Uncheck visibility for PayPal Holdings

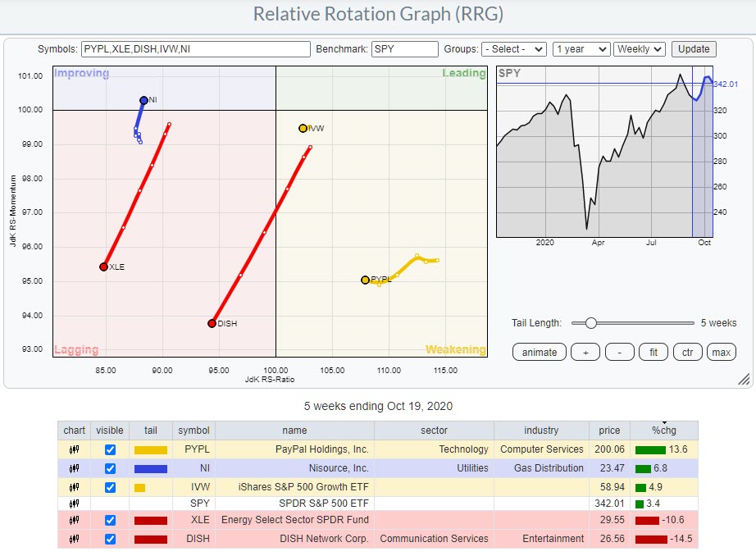tap(111, 449)
